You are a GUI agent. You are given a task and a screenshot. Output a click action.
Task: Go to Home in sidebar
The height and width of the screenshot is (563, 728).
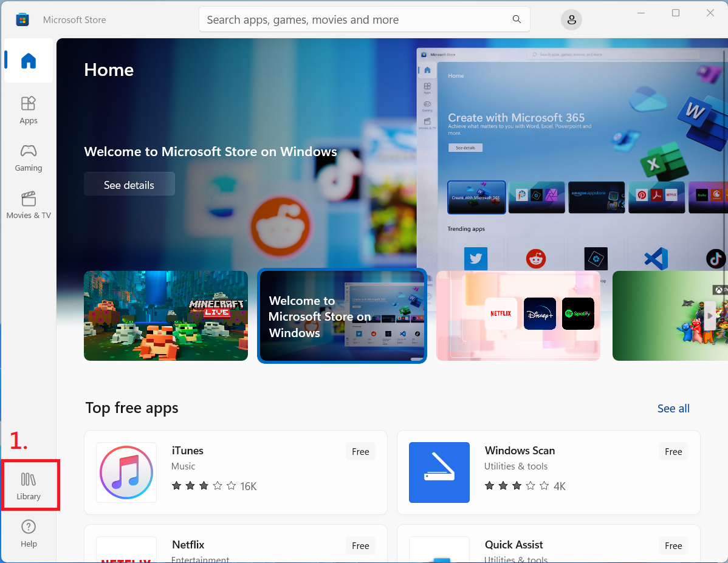click(29, 61)
